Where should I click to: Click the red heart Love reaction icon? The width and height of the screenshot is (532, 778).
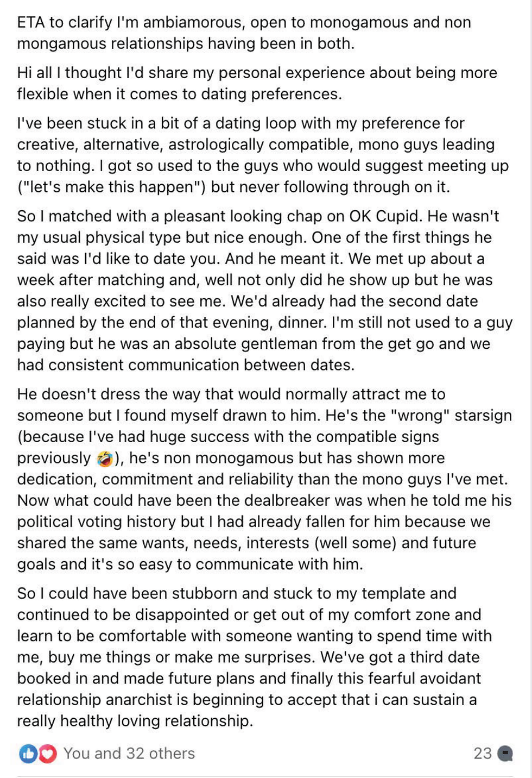click(x=47, y=754)
